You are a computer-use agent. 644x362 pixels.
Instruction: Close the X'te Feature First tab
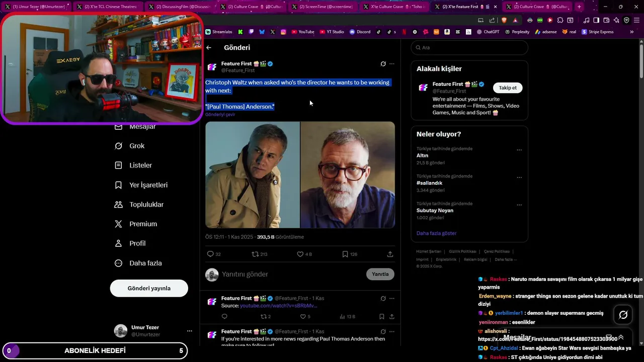click(x=496, y=7)
